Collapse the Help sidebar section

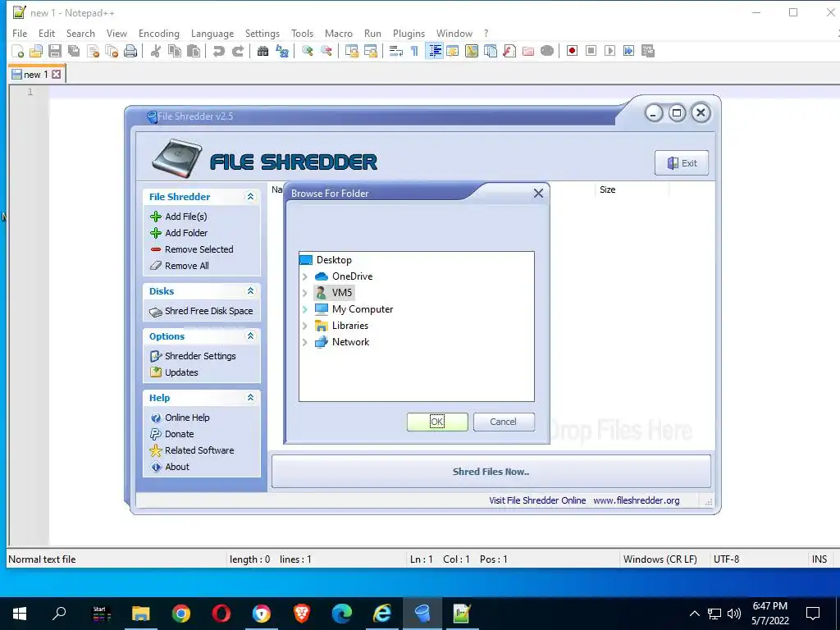tap(250, 398)
